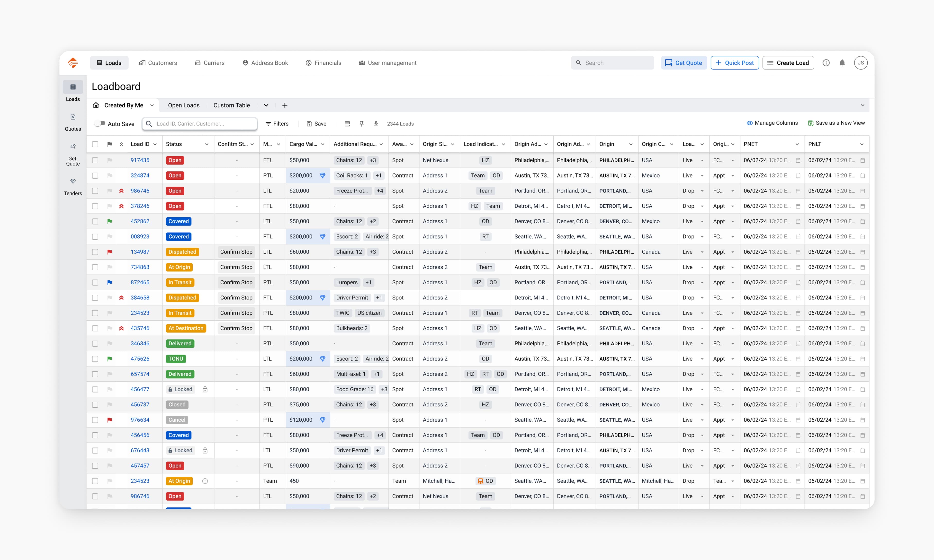Viewport: 934px width, 560px height.
Task: Collapse the view bar chevron on the right
Action: coord(863,105)
